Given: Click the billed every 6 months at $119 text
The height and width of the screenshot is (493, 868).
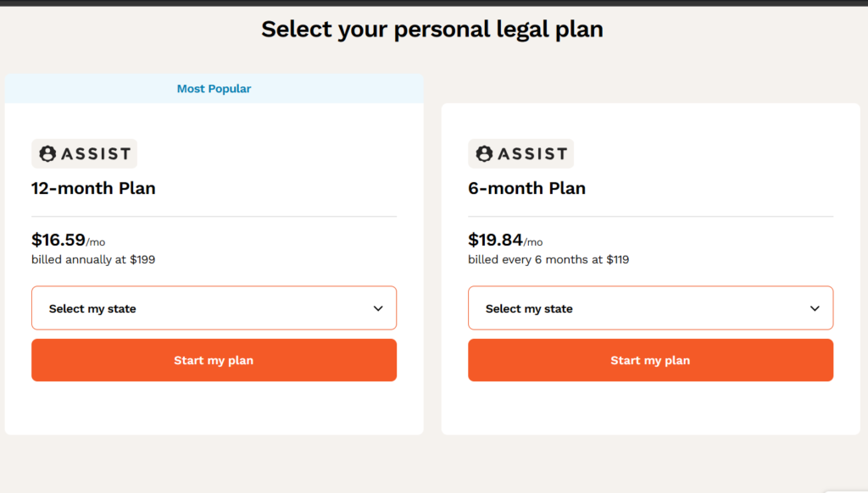Looking at the screenshot, I should click(x=548, y=259).
